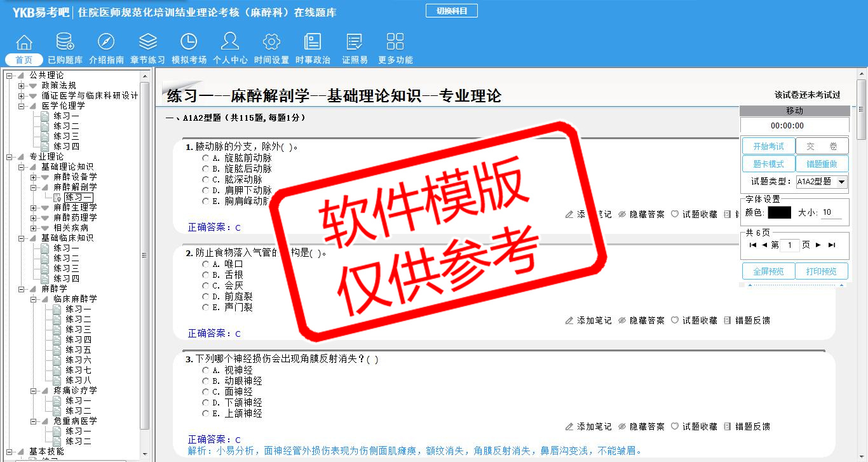Collapse the 临床麻醉学 tree node
The width and height of the screenshot is (868, 462).
(34, 299)
